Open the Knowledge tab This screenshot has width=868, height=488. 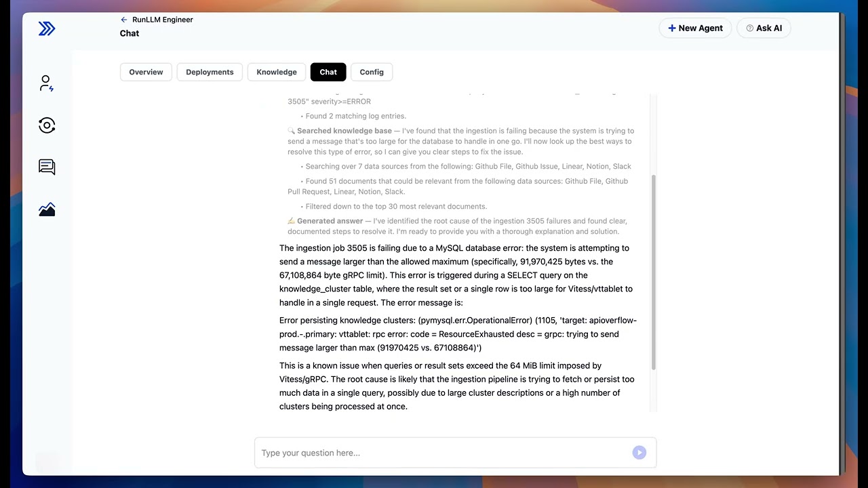pos(277,72)
